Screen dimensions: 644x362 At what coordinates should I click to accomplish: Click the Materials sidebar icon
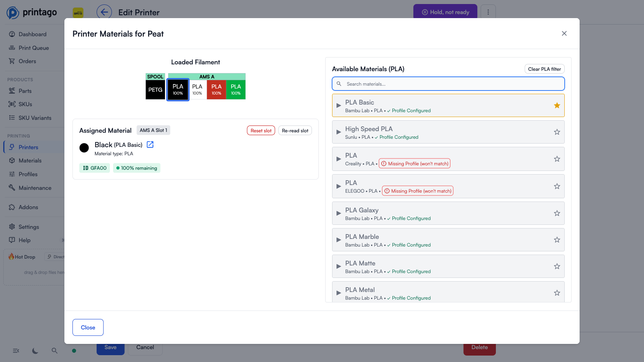click(x=12, y=160)
